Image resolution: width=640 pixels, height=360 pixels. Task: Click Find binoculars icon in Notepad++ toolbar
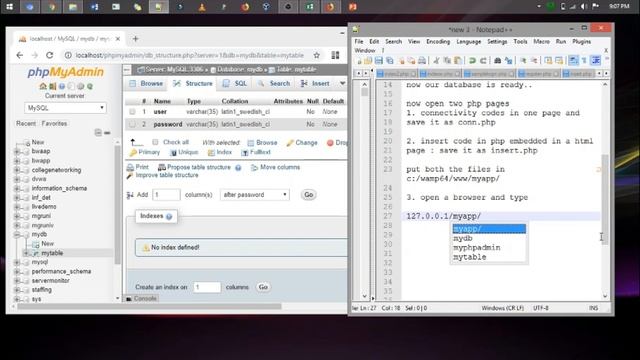pos(498,60)
